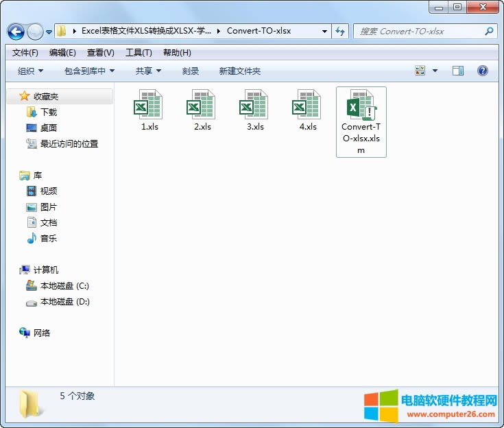The image size is (504, 428).
Task: Click the 刻录 button
Action: [x=191, y=71]
